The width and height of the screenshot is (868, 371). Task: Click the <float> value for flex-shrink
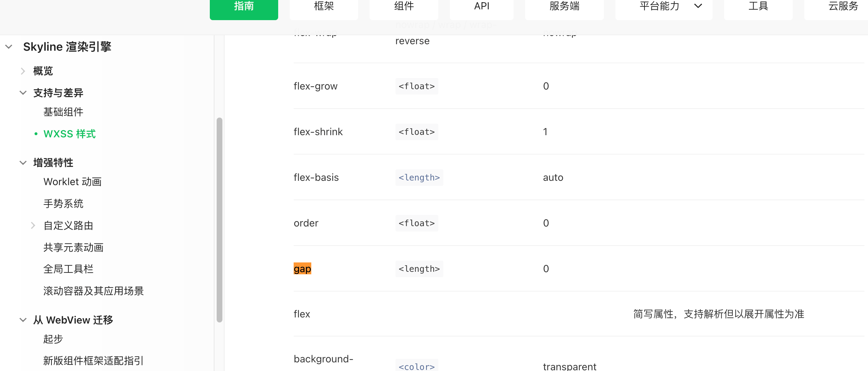coord(417,132)
